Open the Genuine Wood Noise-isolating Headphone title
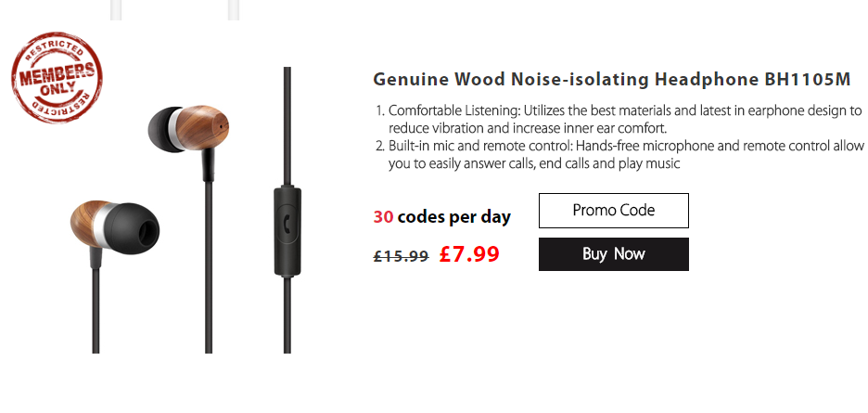Viewport: 868px width, 413px height. pyautogui.click(x=612, y=78)
